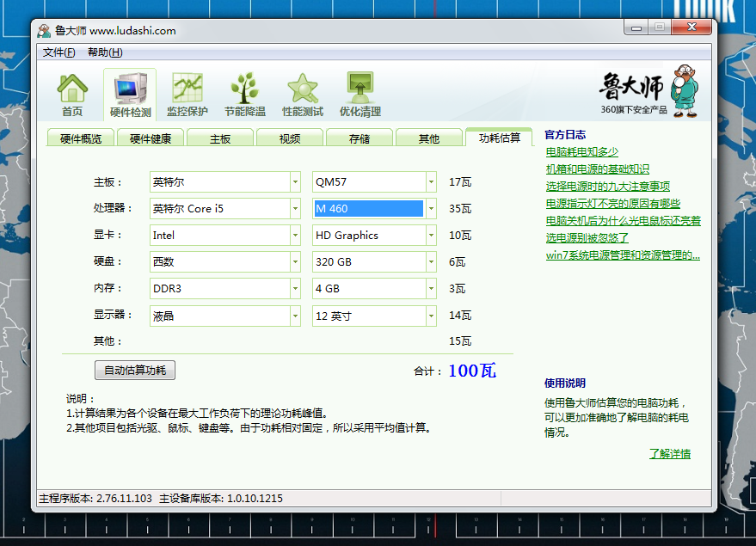Screen dimensions: 756x546
Task: Open the 节能降温 tree icon
Action: [245, 95]
